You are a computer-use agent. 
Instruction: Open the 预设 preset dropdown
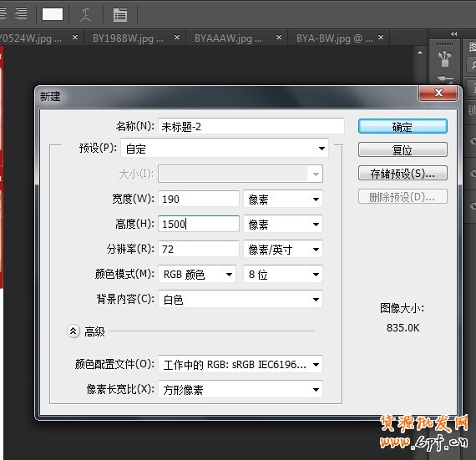[x=225, y=148]
